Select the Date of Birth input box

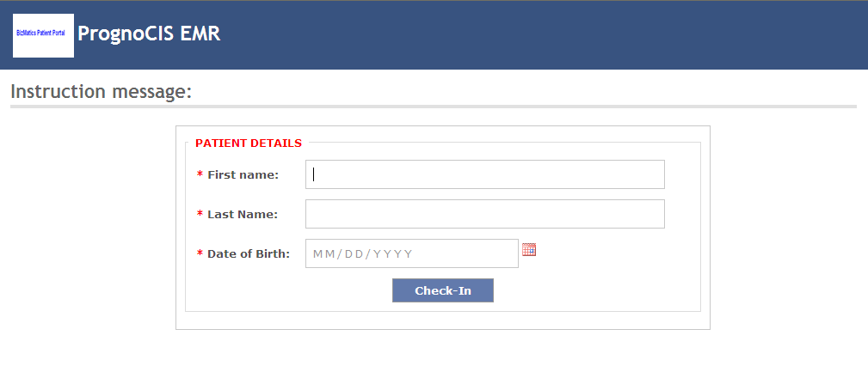(x=412, y=253)
